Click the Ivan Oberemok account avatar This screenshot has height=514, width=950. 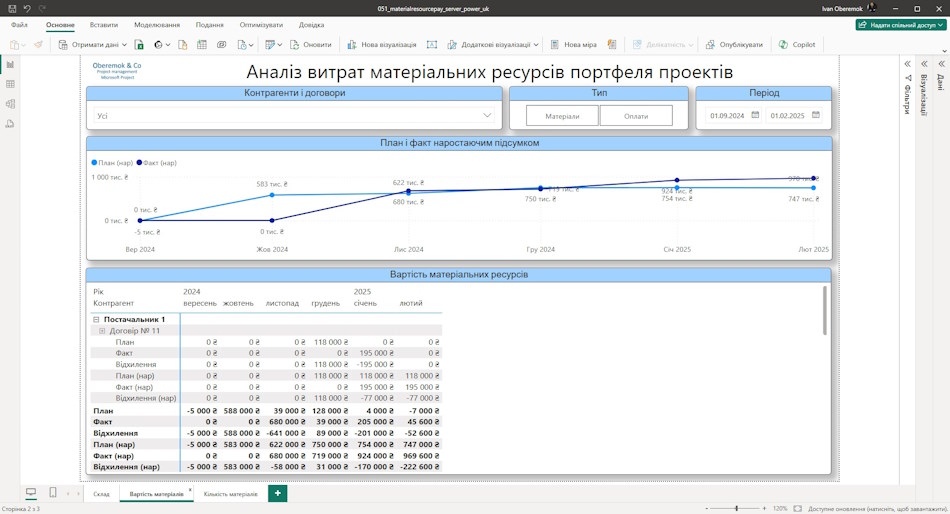point(871,8)
